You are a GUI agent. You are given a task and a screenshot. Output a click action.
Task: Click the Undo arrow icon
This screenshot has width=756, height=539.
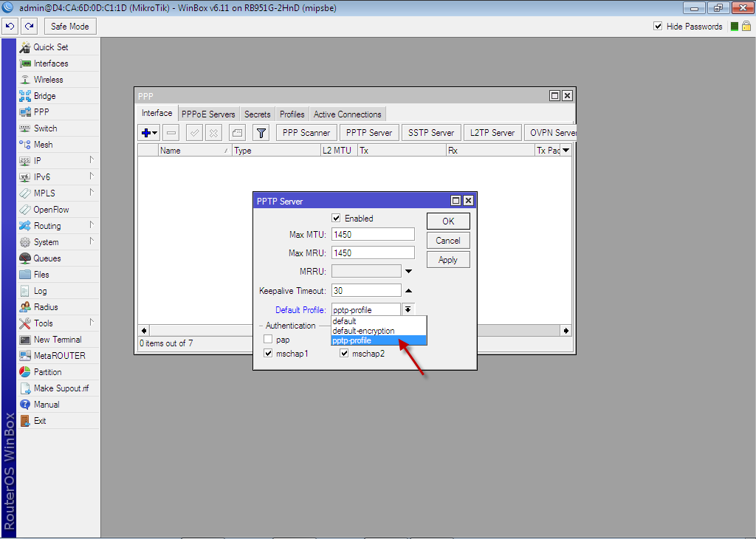pos(10,27)
